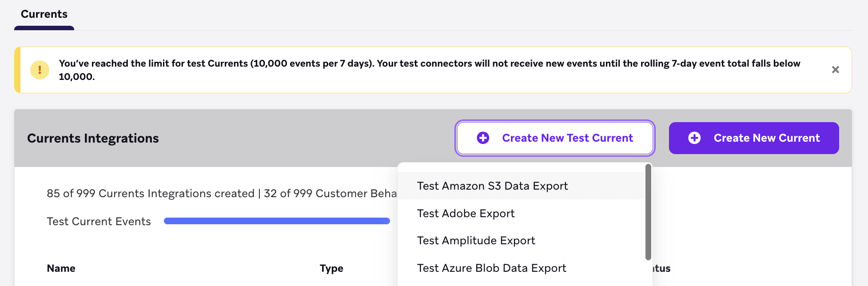This screenshot has width=868, height=286.
Task: Select Test Azure Blob Data Export
Action: 491,268
